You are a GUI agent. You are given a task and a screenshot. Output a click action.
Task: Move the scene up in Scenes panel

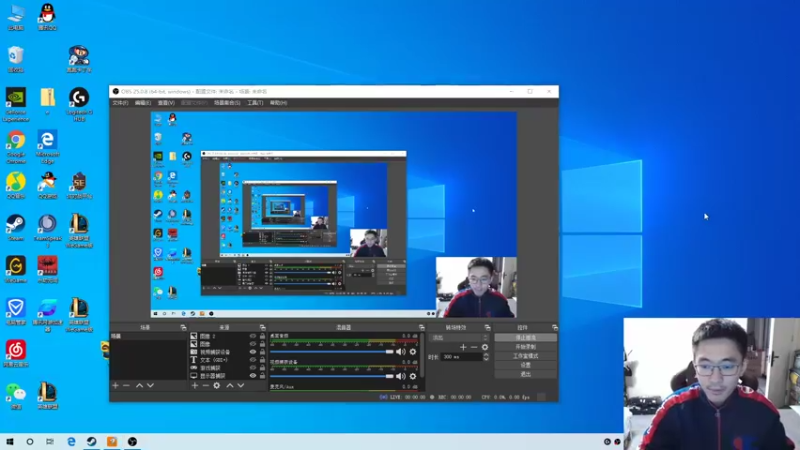click(139, 386)
